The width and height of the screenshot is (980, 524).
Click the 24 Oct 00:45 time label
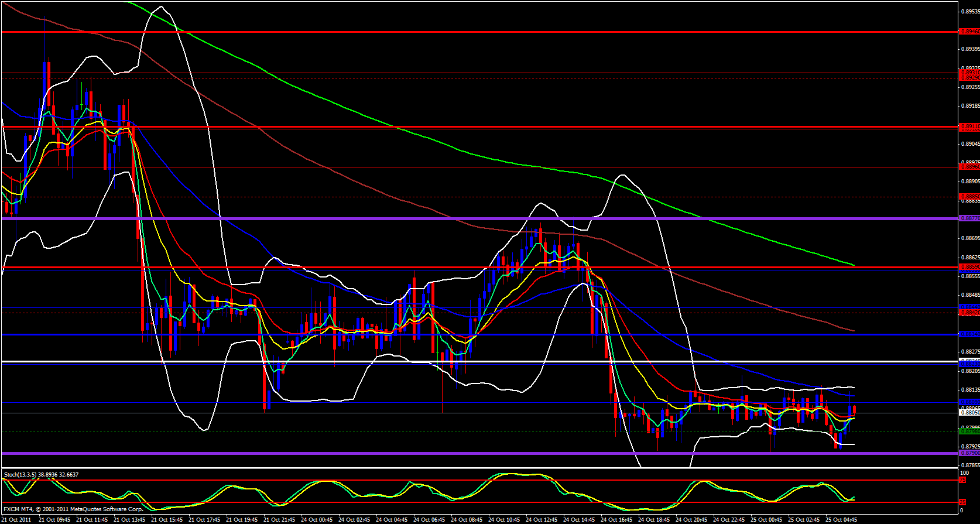[317, 519]
